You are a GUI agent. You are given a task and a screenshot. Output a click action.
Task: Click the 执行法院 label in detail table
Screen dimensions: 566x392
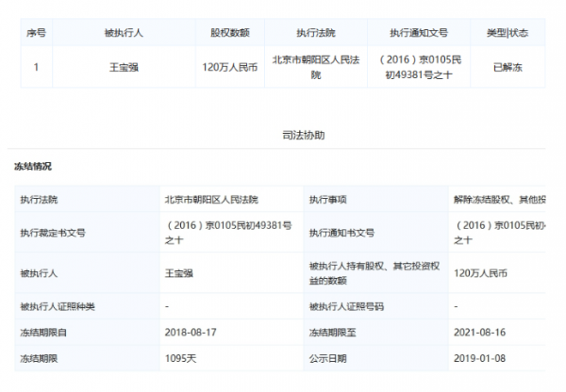coord(39,200)
